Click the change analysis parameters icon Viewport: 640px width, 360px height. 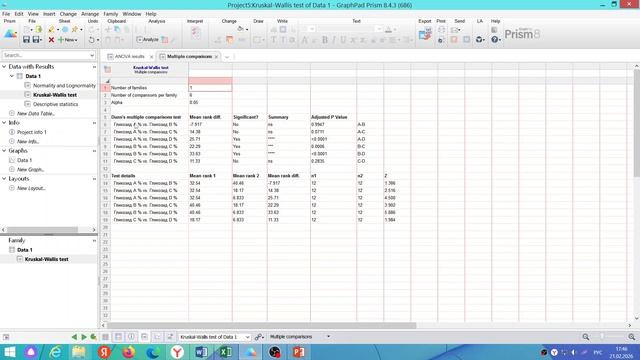(x=164, y=40)
